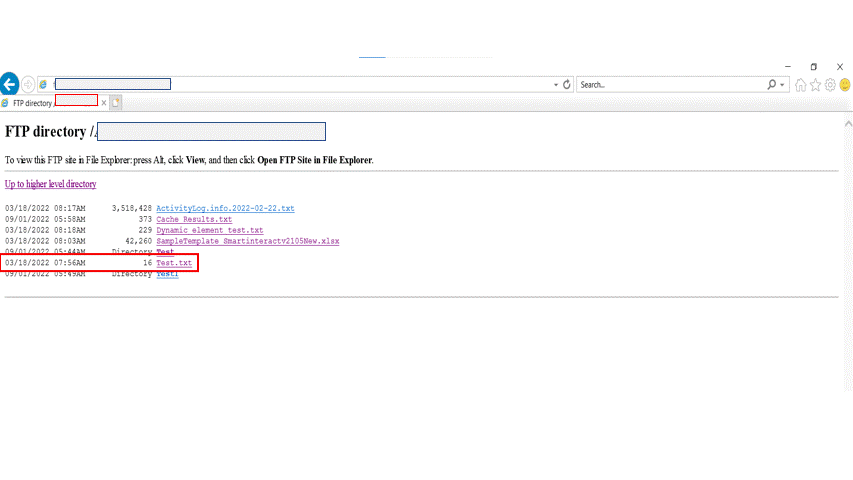Open ActivityLog.info.2022-02-22.txt file link
Image resolution: width=853 pixels, height=480 pixels.
225,208
